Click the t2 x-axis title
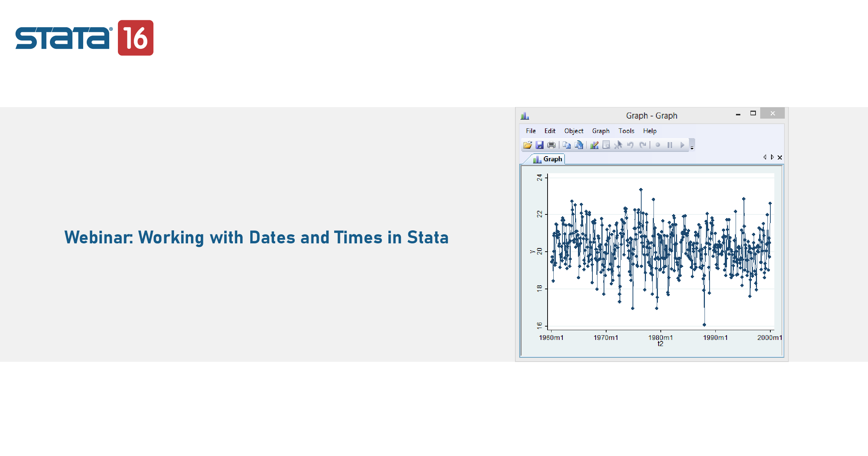This screenshot has height=456, width=868. pyautogui.click(x=660, y=344)
